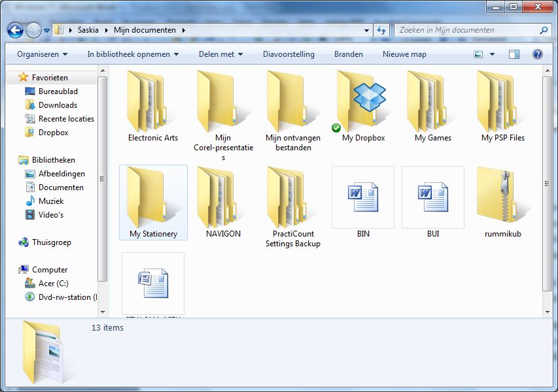Open Dropbox in the Favorieten list
558x392 pixels.
[46, 133]
